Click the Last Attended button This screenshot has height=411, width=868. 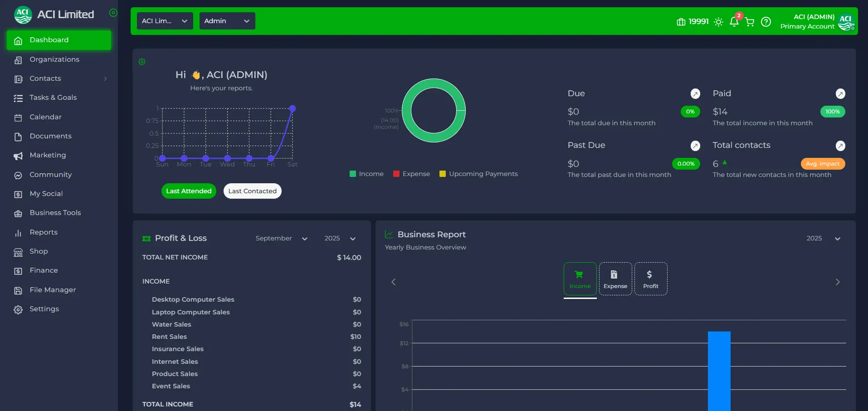click(189, 191)
